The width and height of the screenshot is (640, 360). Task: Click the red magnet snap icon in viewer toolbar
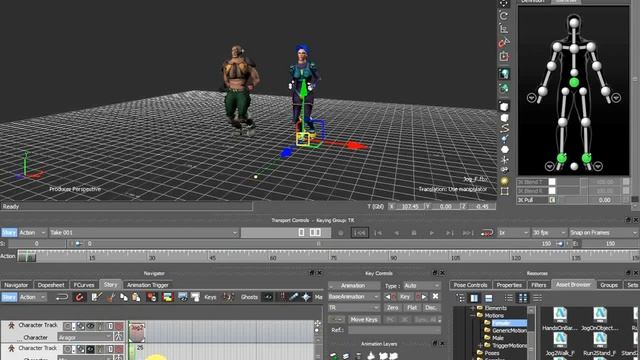pos(504,42)
